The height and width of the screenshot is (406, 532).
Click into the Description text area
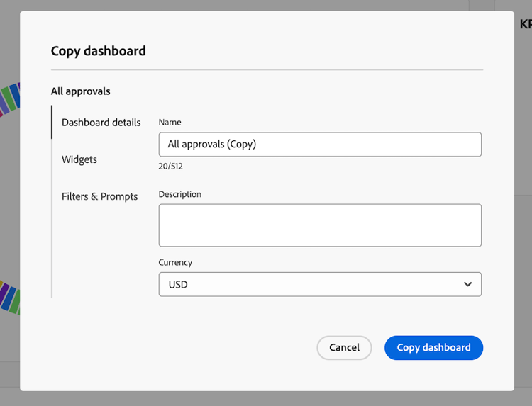[x=320, y=225]
